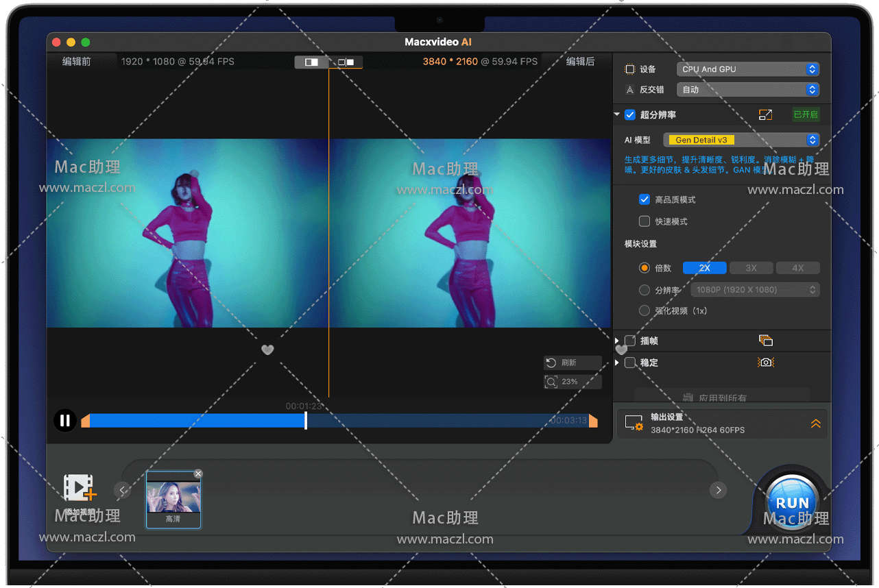Select the side-by-side compare mode icon
This screenshot has width=879, height=588.
tap(346, 62)
